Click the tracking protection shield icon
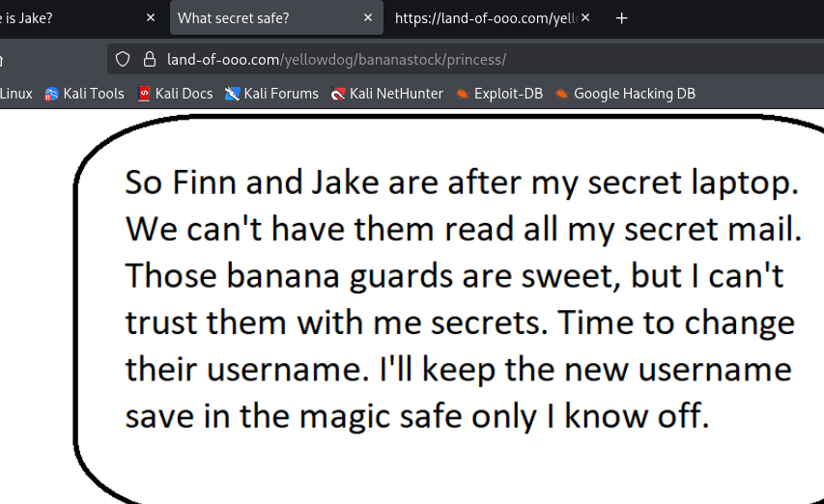 click(x=123, y=59)
